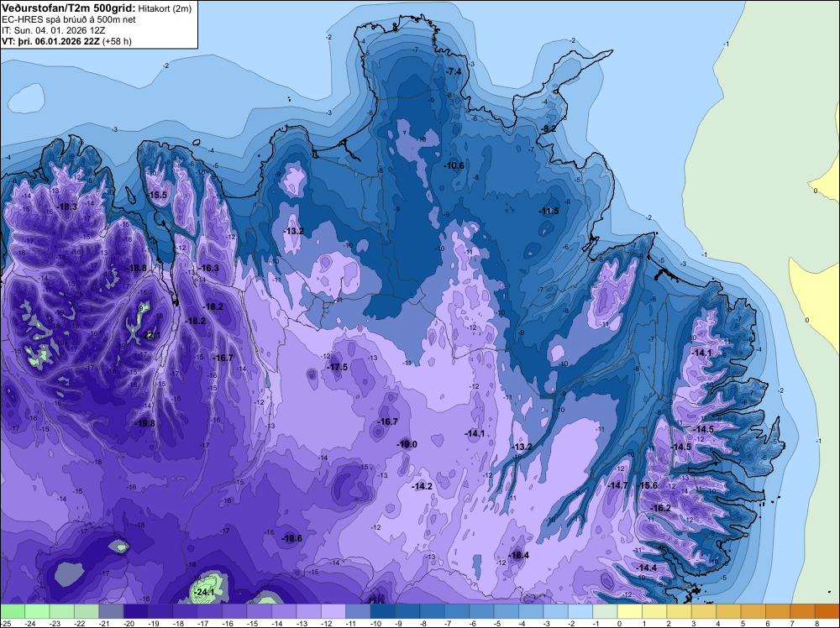Pick the grey-blue legend swatch above -21
Image resolution: width=840 pixels, height=628 pixels.
click(x=112, y=611)
